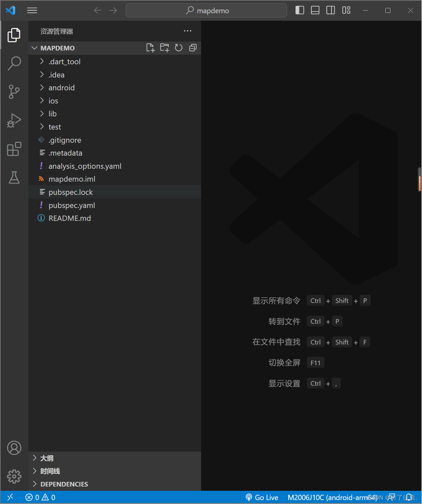Collapse the MAPDEMO section header
Screen dimensions: 422x504
[115, 48]
